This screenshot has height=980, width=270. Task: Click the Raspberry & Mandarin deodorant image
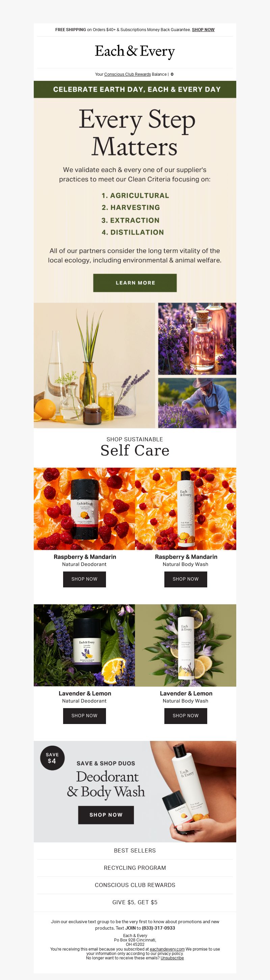pyautogui.click(x=84, y=509)
